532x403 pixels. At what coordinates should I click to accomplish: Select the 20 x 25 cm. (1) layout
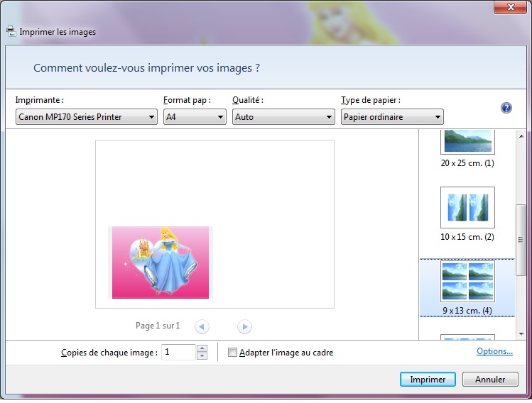point(467,149)
